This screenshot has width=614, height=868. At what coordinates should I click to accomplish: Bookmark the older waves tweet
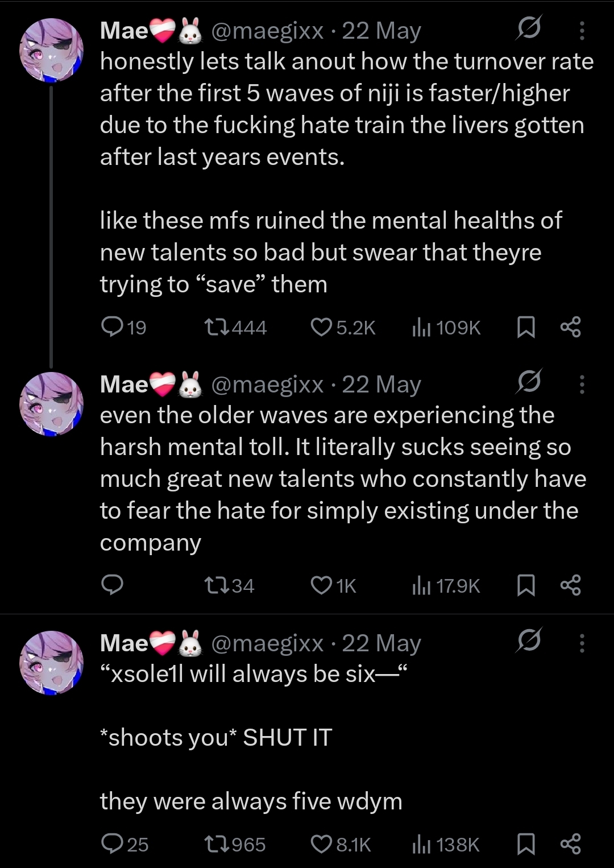(526, 585)
